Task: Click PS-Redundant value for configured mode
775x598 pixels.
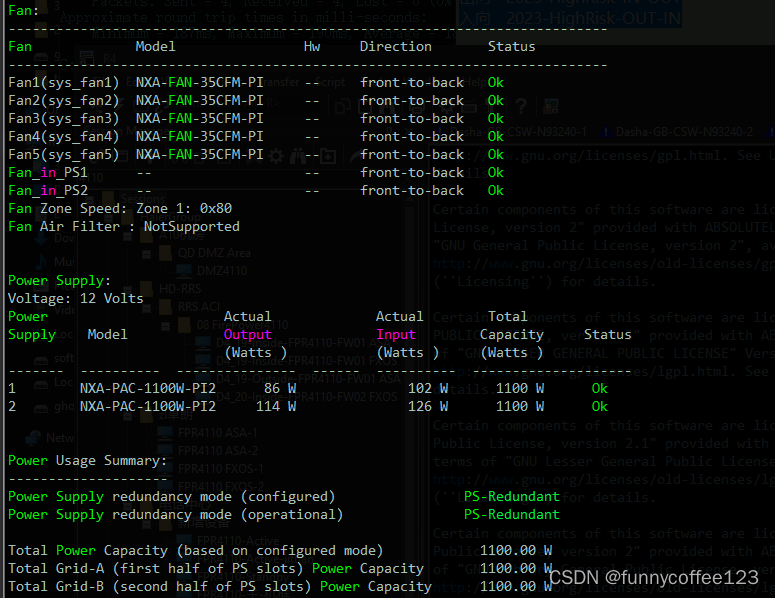Action: tap(512, 497)
